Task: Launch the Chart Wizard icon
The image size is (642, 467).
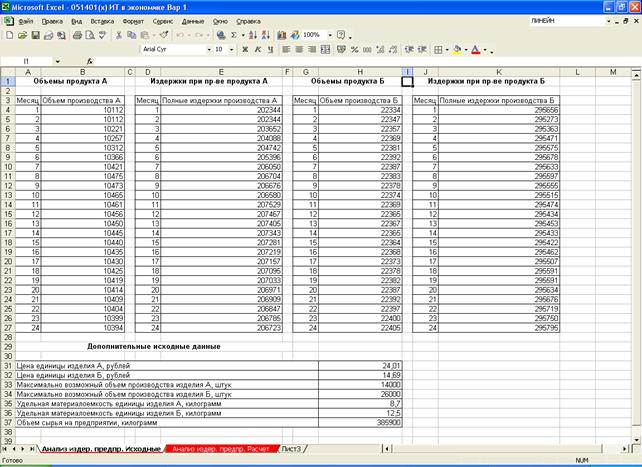Action: point(280,35)
